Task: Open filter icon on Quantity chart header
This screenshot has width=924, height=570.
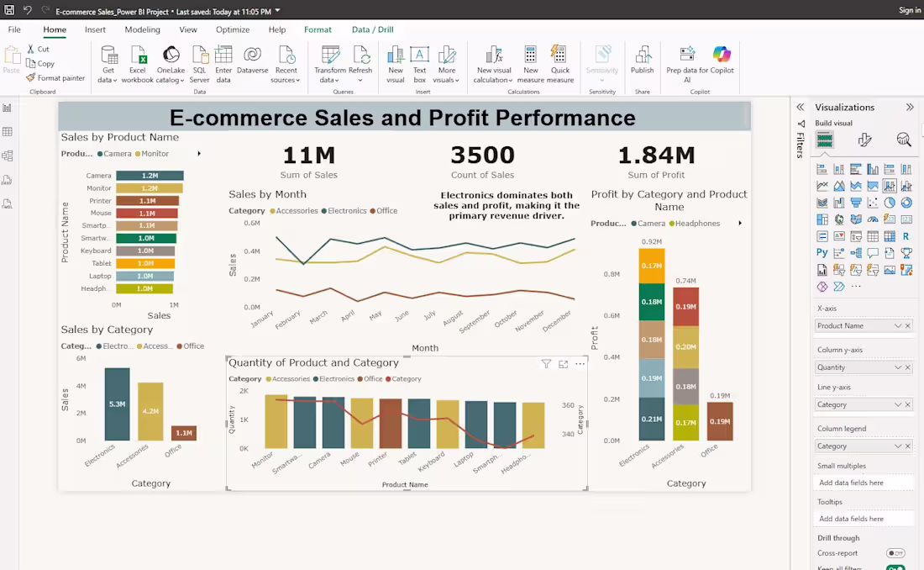Action: 546,364
